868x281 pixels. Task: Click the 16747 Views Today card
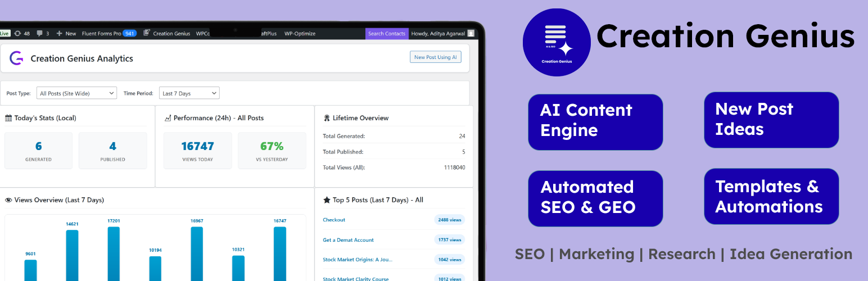pos(198,151)
